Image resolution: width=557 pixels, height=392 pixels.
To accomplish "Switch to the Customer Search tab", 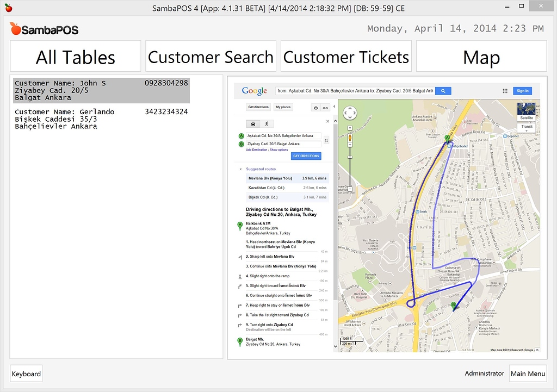I will [x=211, y=55].
